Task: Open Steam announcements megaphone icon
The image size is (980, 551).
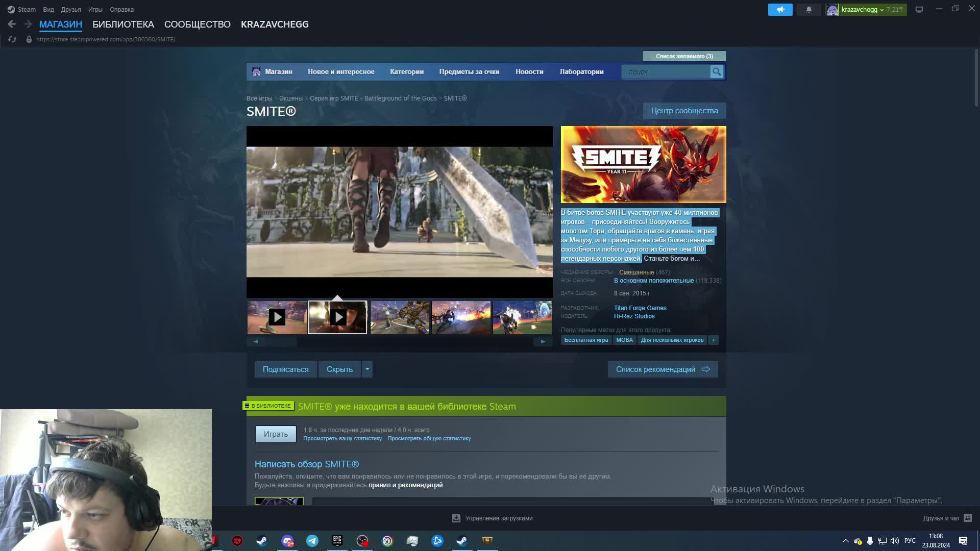Action: (780, 10)
